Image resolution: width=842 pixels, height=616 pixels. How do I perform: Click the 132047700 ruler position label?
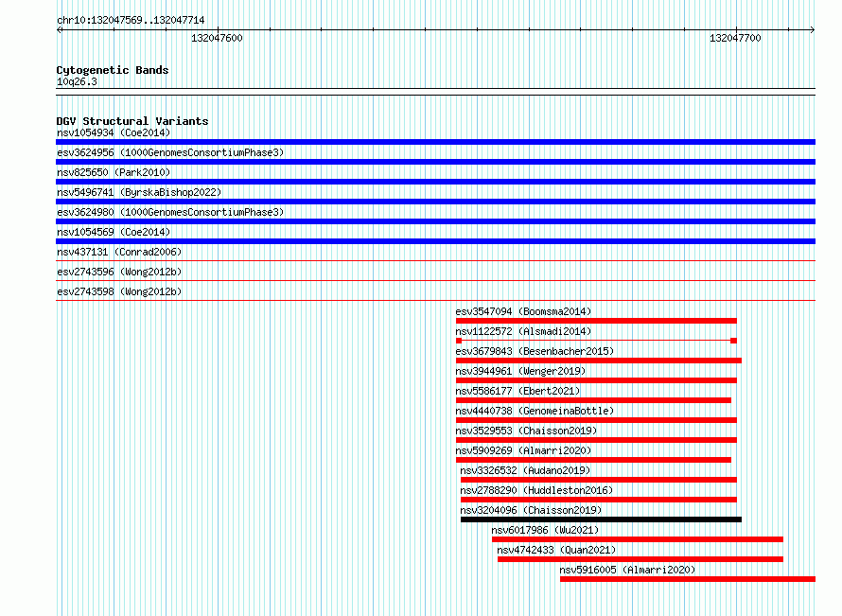[735, 38]
